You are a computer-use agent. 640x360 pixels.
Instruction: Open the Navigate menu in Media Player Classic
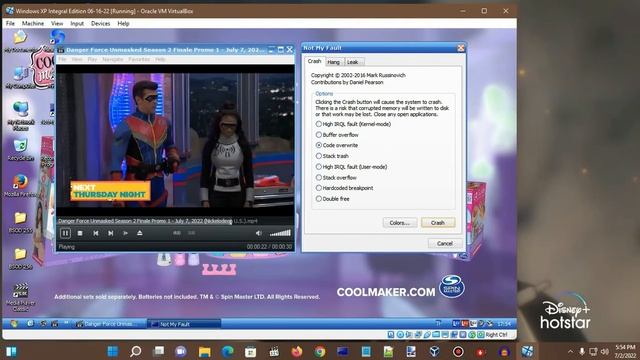point(113,60)
